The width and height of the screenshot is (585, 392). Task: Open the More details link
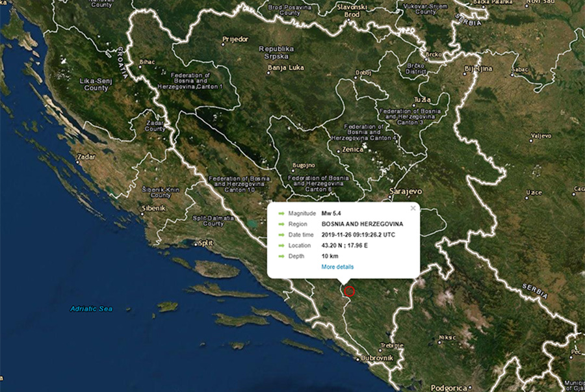click(x=337, y=267)
